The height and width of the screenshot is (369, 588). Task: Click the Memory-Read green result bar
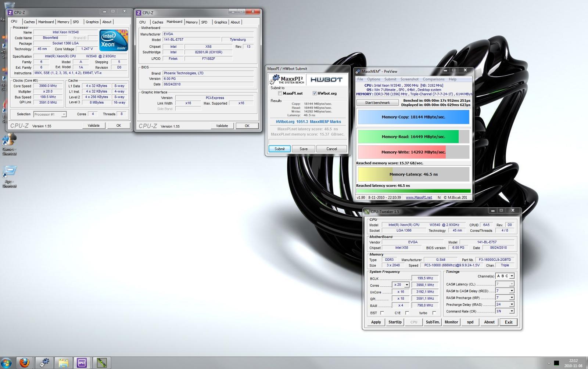pos(413,137)
